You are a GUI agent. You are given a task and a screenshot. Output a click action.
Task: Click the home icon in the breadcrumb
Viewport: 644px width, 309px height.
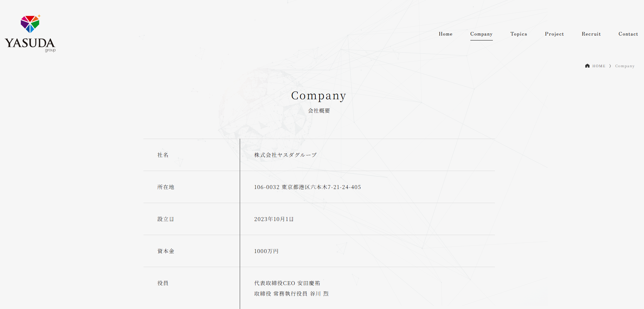pyautogui.click(x=587, y=66)
